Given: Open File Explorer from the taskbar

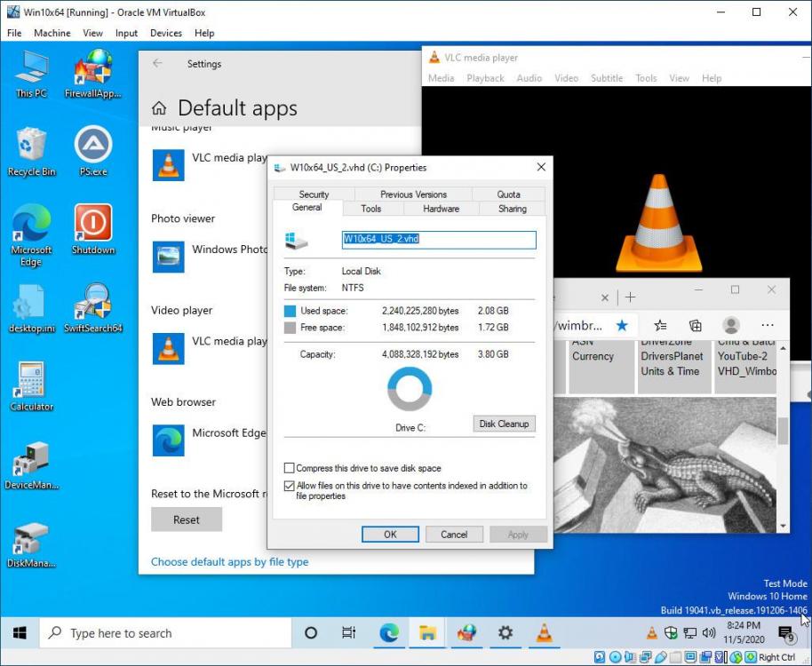Looking at the screenshot, I should pyautogui.click(x=427, y=633).
